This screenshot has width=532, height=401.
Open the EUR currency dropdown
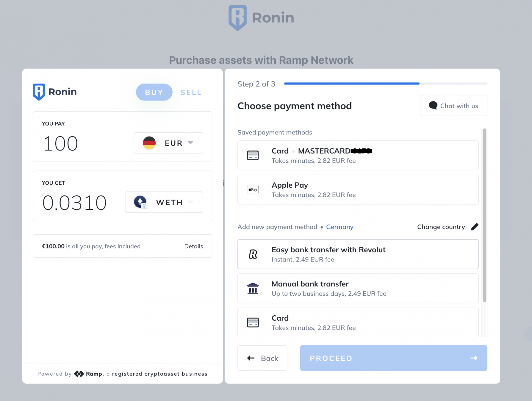tap(168, 143)
